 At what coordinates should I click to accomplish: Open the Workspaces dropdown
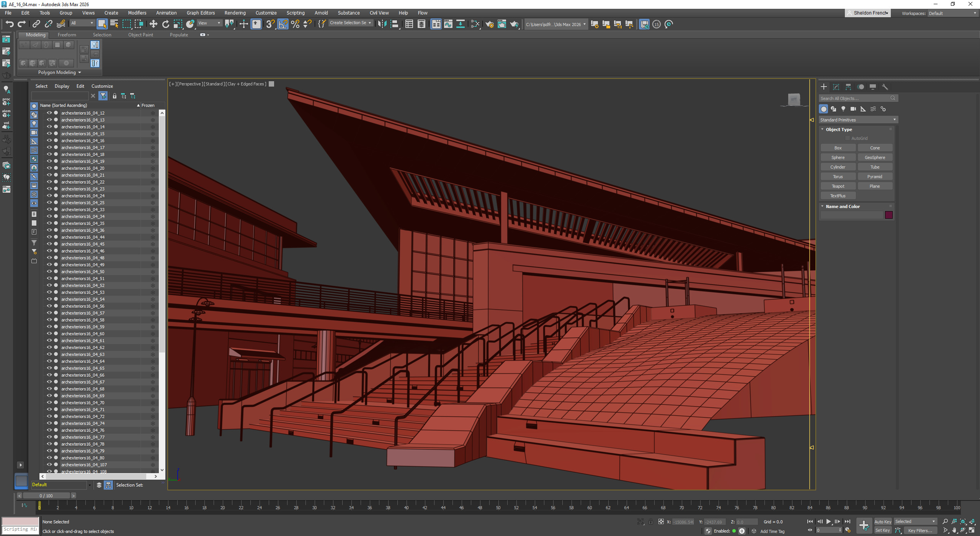click(953, 13)
